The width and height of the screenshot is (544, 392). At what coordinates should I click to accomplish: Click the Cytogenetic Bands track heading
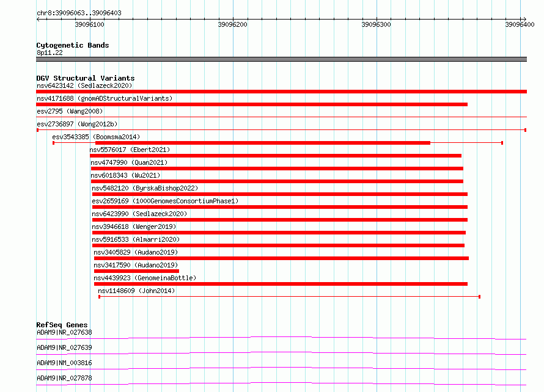tap(73, 45)
